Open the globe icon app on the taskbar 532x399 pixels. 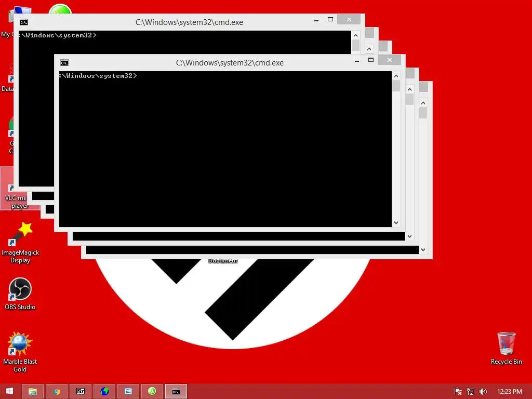pyautogui.click(x=104, y=391)
